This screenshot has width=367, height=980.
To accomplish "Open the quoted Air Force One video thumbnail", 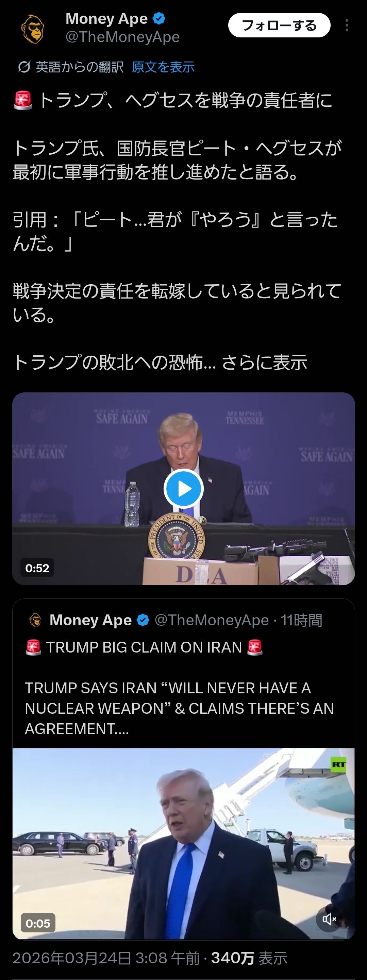I will coord(184,843).
